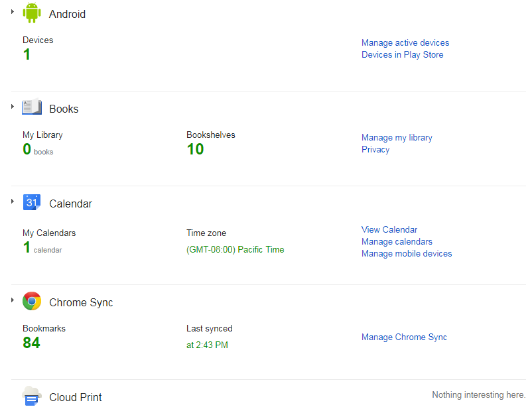Viewport: 532px width, 413px height.
Task: Click the Cloud Print printer icon
Action: (x=32, y=396)
